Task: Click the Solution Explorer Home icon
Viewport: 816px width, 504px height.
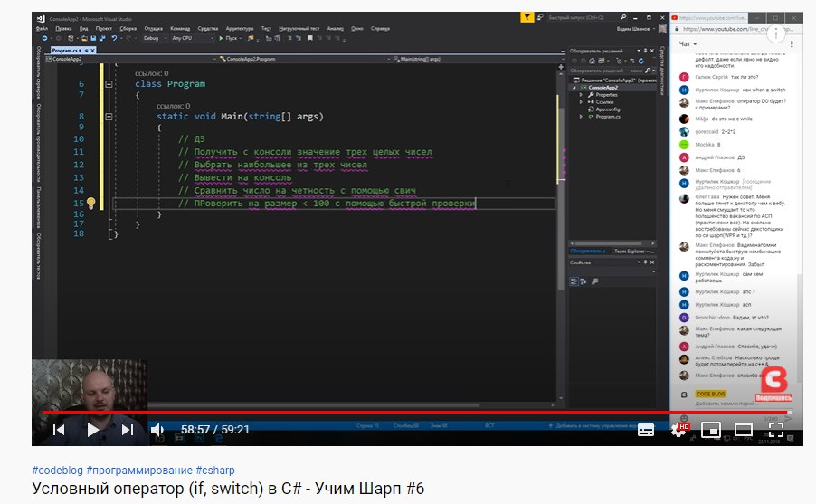Action: pyautogui.click(x=592, y=61)
